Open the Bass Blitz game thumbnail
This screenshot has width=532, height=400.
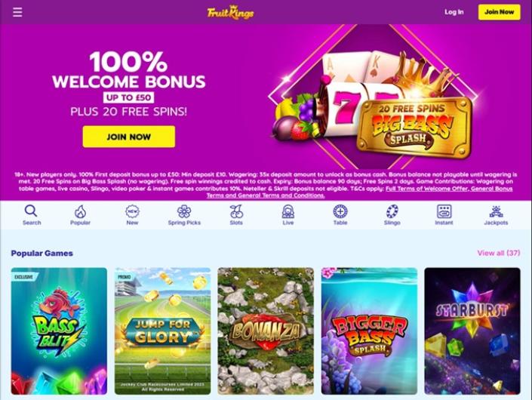click(59, 331)
